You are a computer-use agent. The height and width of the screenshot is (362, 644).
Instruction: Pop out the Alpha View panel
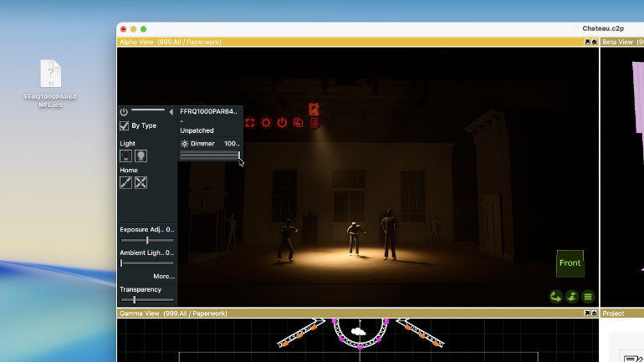pos(587,41)
